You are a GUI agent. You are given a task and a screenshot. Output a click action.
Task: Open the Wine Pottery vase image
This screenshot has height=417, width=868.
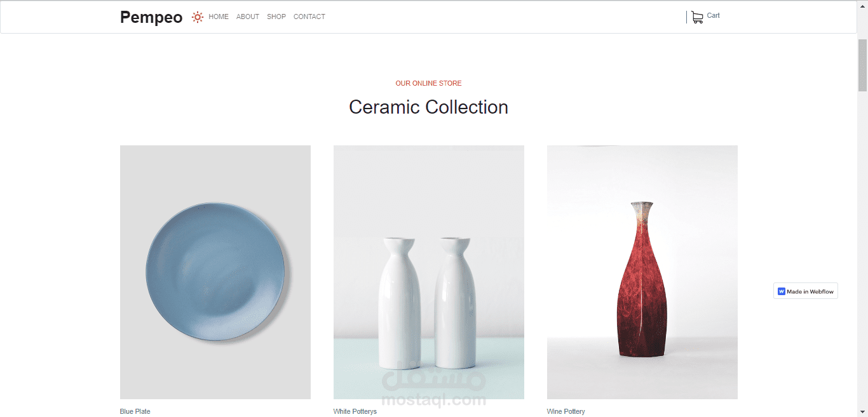[x=642, y=272]
